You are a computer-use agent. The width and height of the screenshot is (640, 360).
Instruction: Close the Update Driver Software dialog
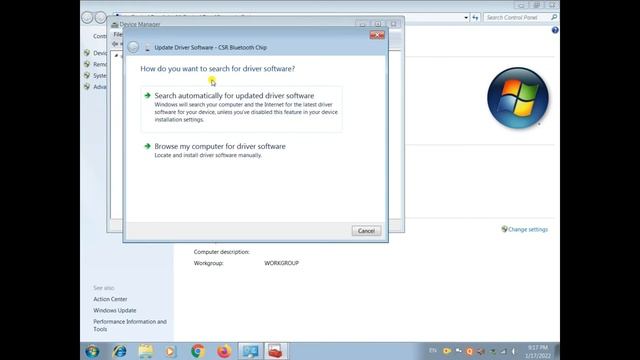click(x=377, y=36)
